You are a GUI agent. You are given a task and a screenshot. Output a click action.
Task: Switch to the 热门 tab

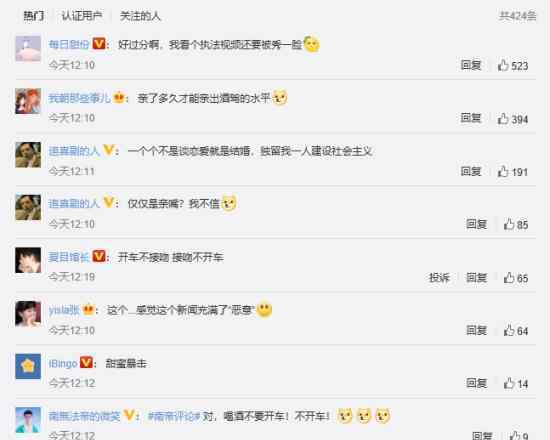[x=34, y=16]
